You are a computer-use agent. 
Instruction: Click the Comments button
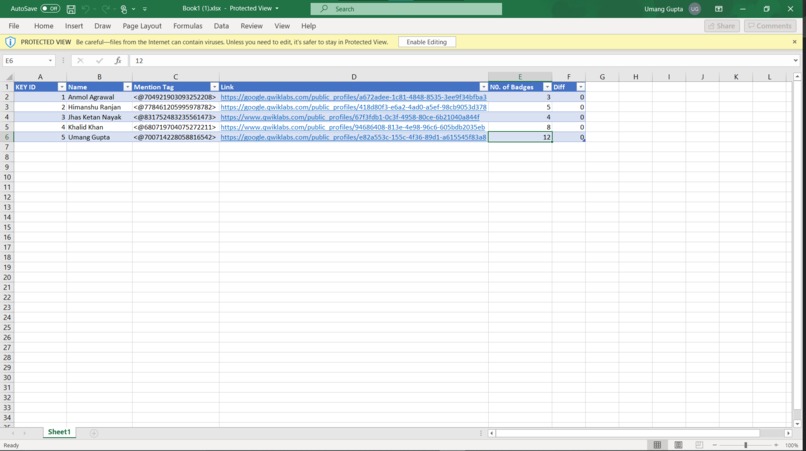(770, 26)
